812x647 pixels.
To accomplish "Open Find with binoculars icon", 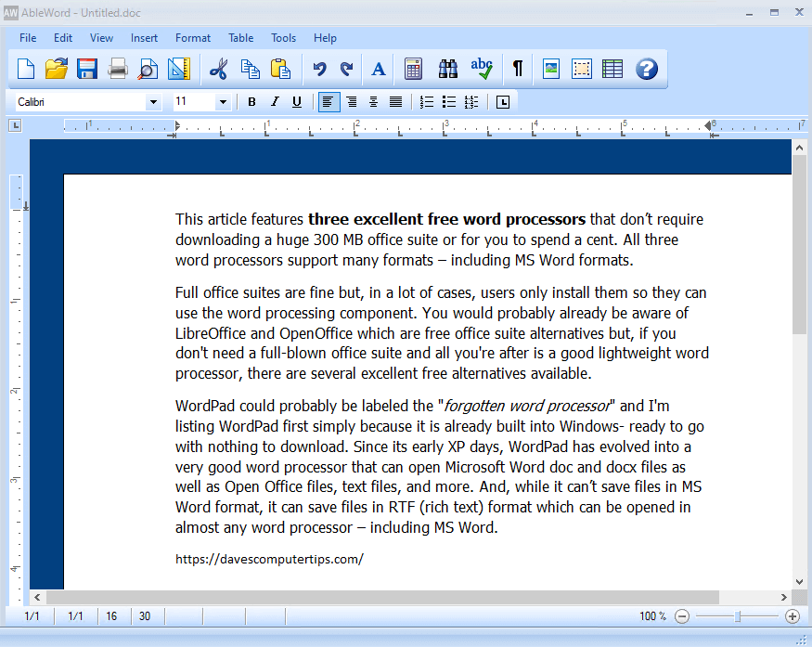I will point(448,69).
